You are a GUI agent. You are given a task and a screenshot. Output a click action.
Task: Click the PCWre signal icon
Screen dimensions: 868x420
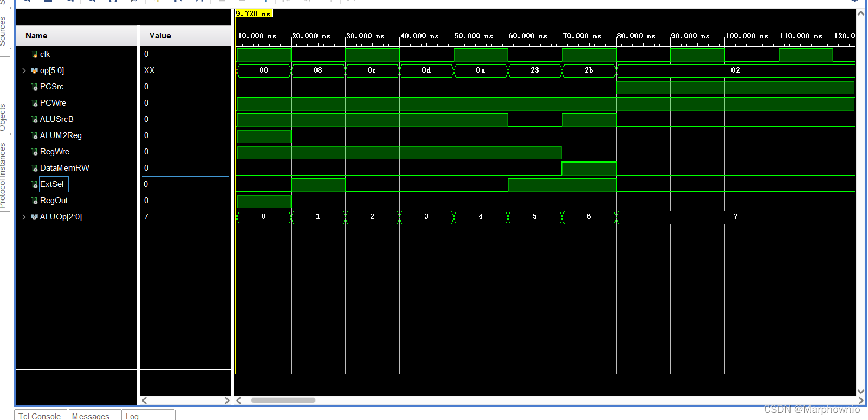(x=35, y=103)
